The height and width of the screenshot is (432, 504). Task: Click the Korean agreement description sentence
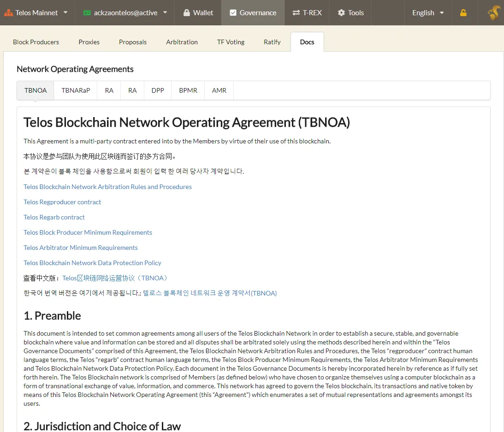click(134, 172)
